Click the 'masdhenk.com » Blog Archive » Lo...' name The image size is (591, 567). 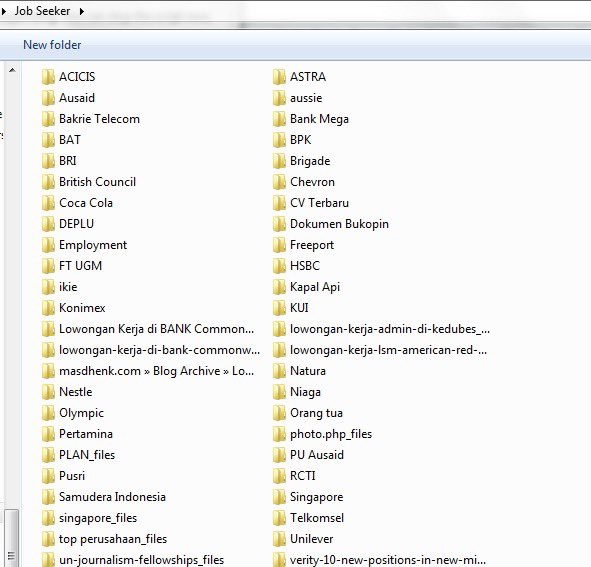coord(156,371)
